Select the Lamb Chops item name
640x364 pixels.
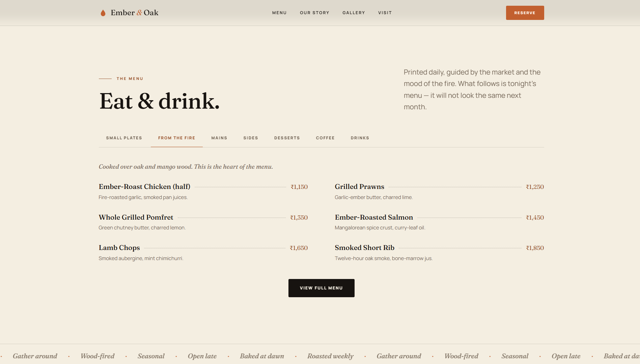point(119,248)
